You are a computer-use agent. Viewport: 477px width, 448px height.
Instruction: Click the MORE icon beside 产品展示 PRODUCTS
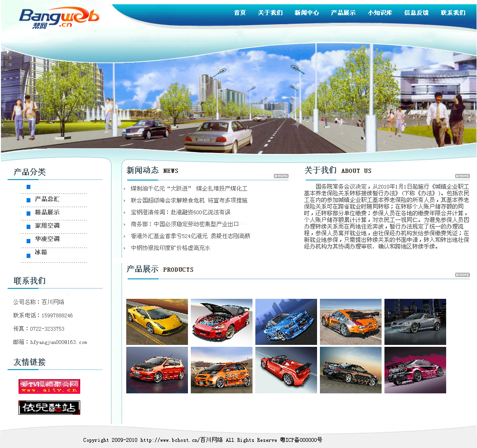462,275
